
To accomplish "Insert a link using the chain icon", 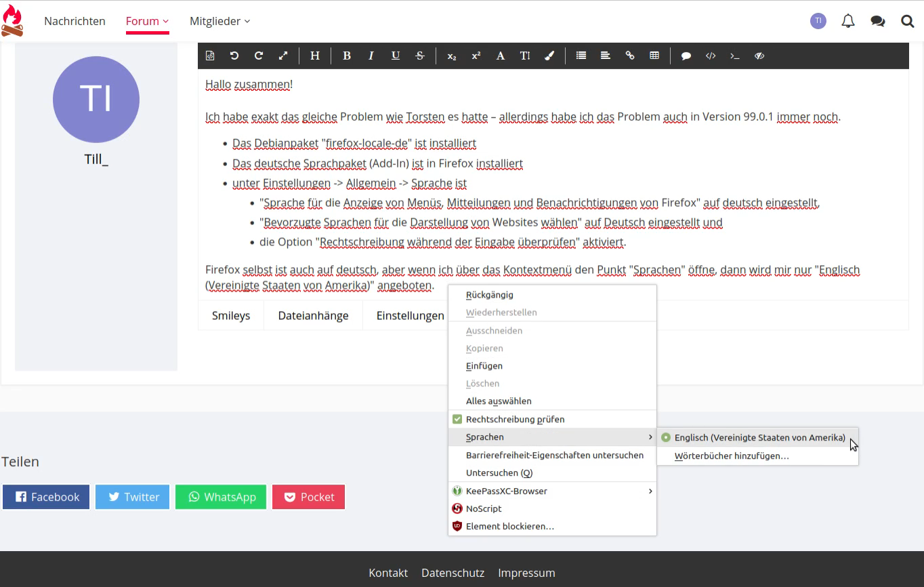I will (630, 56).
